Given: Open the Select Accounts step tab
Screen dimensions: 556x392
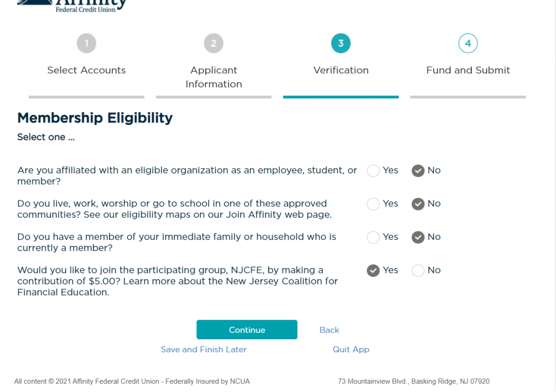Looking at the screenshot, I should [86, 70].
